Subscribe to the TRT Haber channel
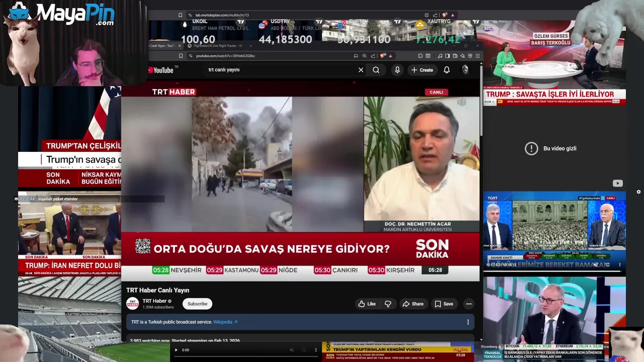The height and width of the screenshot is (362, 644). click(x=197, y=304)
